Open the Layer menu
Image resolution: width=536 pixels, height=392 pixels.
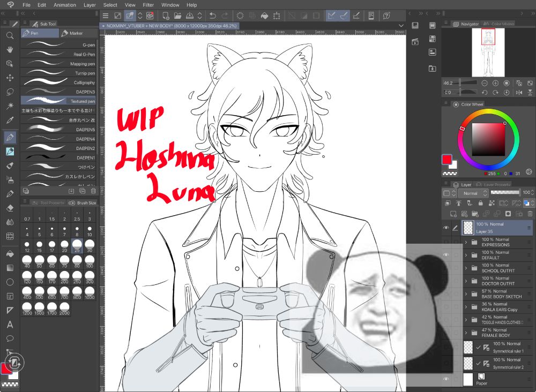[x=90, y=5]
